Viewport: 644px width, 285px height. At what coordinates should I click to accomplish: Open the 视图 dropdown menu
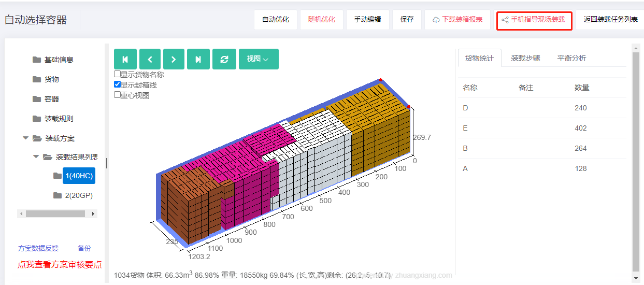(259, 59)
